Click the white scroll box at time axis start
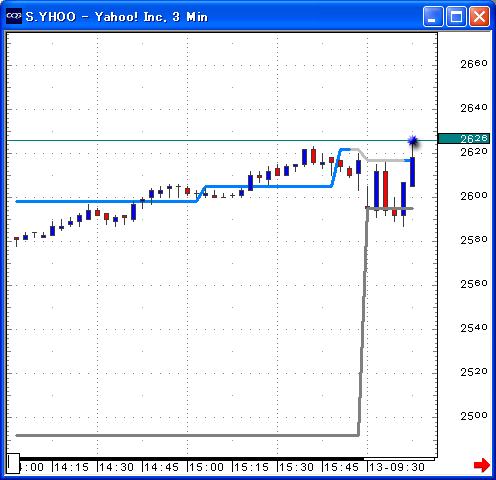This screenshot has width=496, height=480. 13,463
